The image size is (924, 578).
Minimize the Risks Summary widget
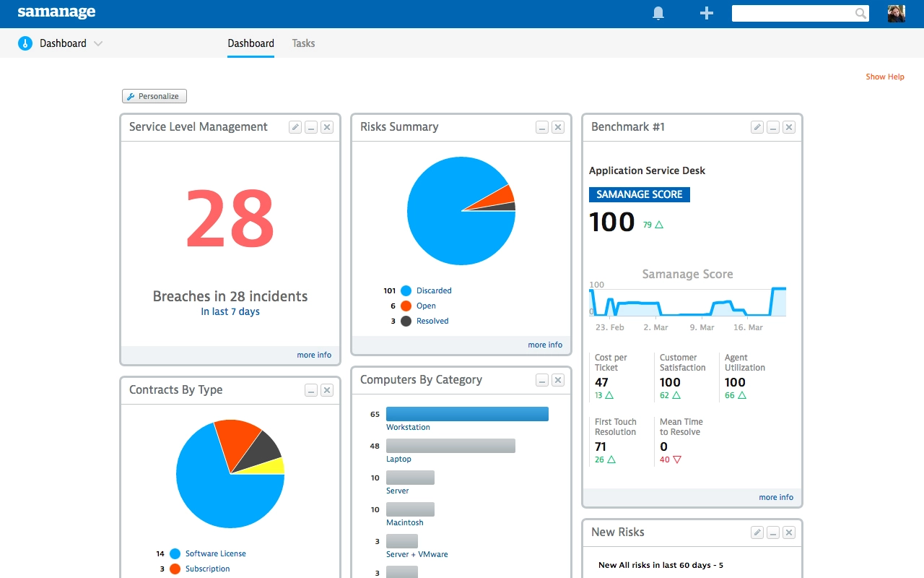pos(542,127)
